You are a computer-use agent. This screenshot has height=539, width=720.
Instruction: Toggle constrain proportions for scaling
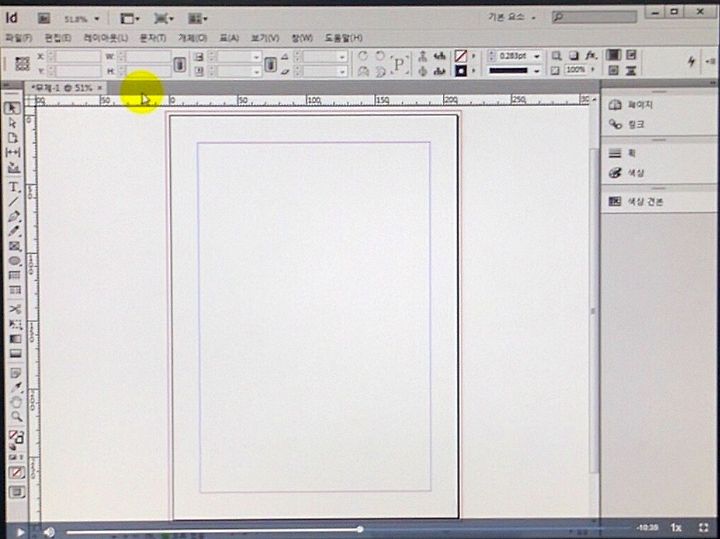point(270,64)
